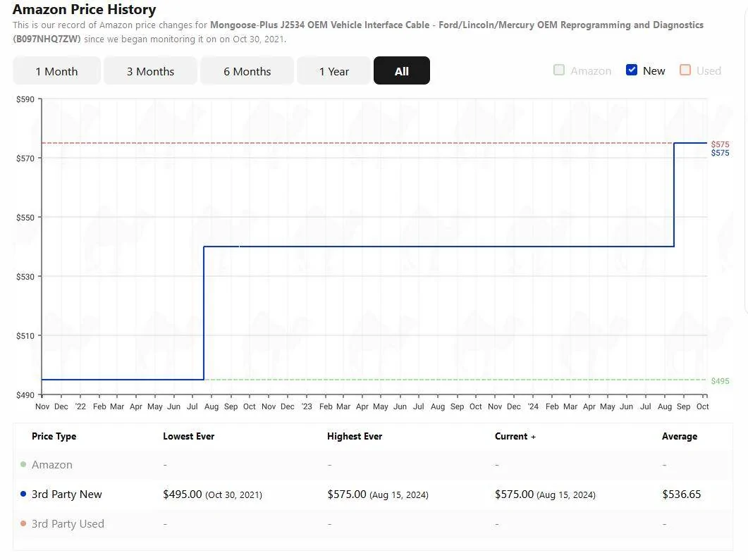Image resolution: width=748 pixels, height=560 pixels.
Task: Switch to the 1 Month view
Action: (x=56, y=70)
